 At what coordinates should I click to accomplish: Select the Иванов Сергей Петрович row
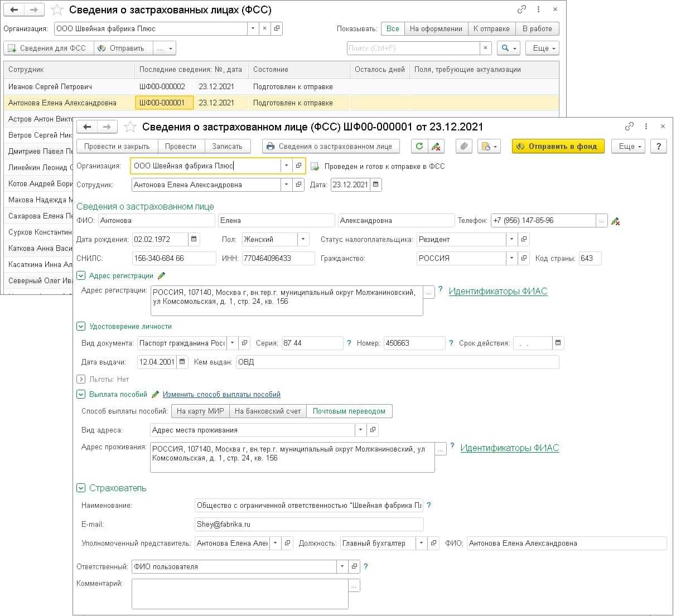pos(50,86)
